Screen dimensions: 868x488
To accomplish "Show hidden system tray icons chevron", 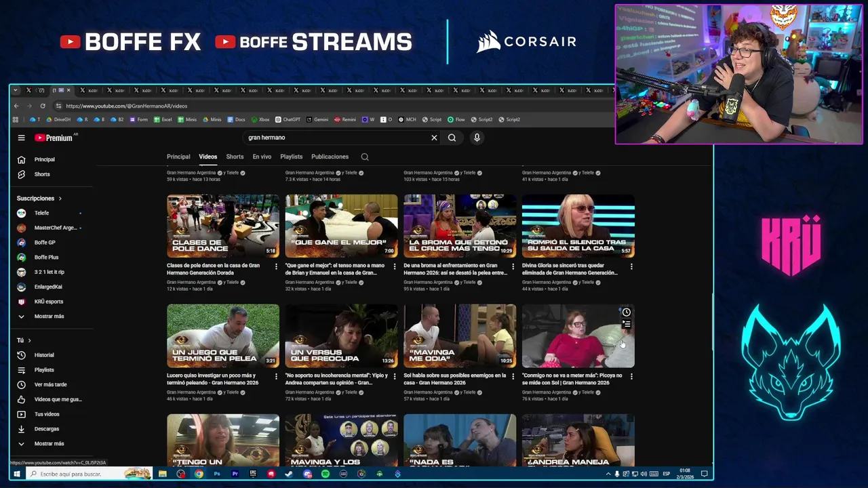I will (608, 474).
